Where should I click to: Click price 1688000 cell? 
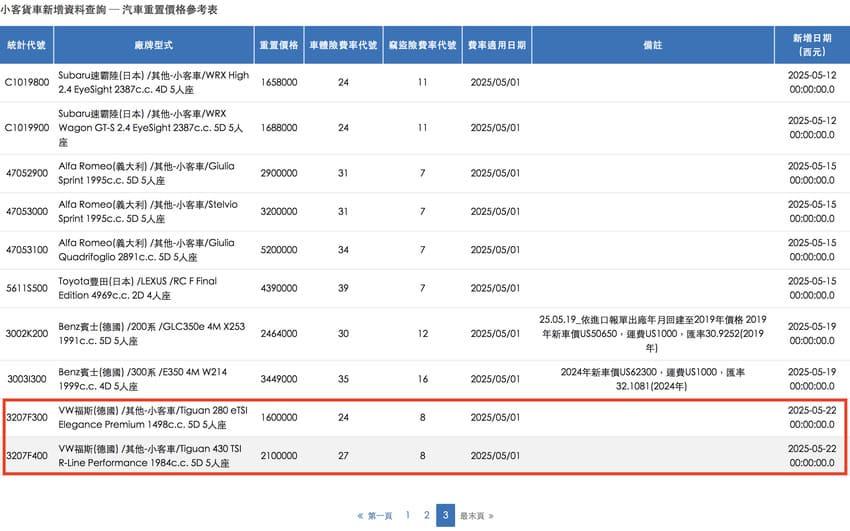(x=279, y=128)
